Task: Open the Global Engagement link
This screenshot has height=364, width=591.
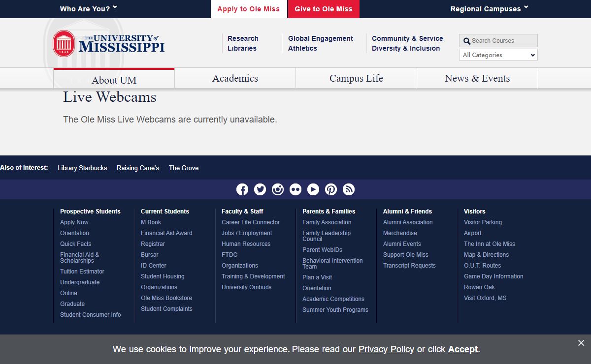Action: point(321,38)
